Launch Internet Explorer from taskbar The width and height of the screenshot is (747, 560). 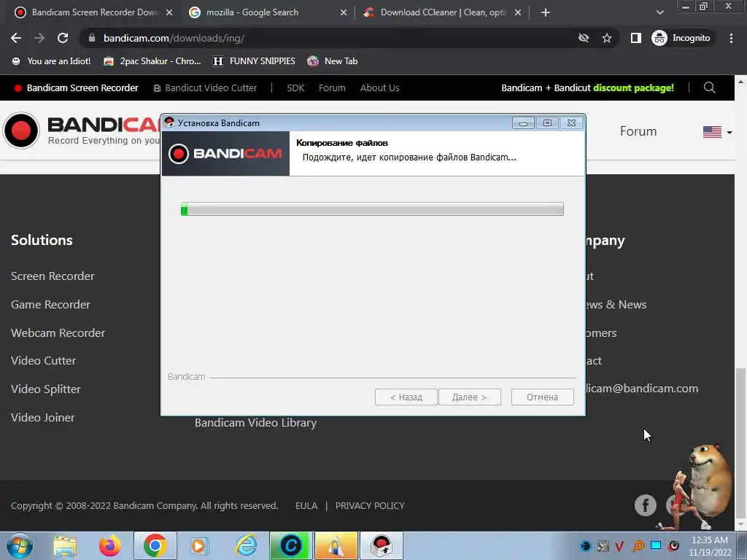click(x=246, y=545)
